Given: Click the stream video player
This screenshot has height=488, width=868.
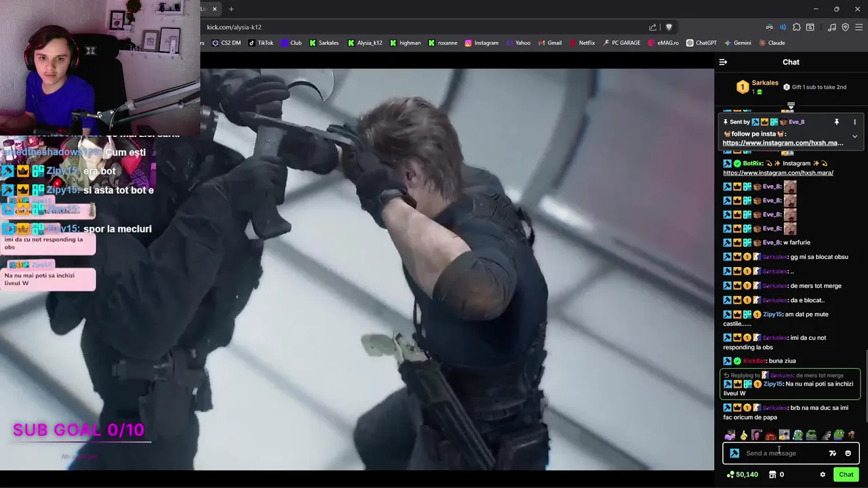Looking at the screenshot, I should [x=357, y=269].
